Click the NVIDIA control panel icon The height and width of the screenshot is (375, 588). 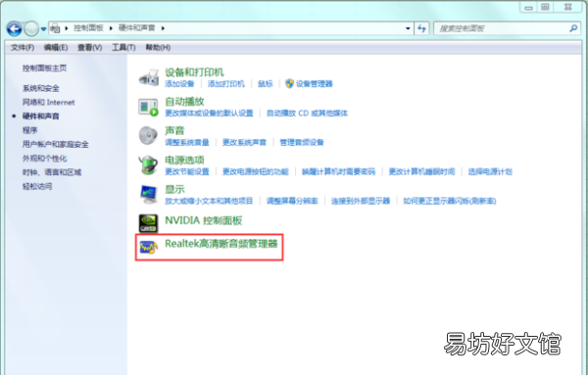tap(148, 223)
